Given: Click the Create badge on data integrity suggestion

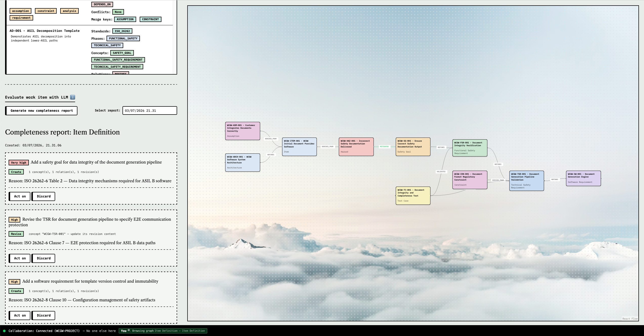Looking at the screenshot, I should tap(16, 172).
